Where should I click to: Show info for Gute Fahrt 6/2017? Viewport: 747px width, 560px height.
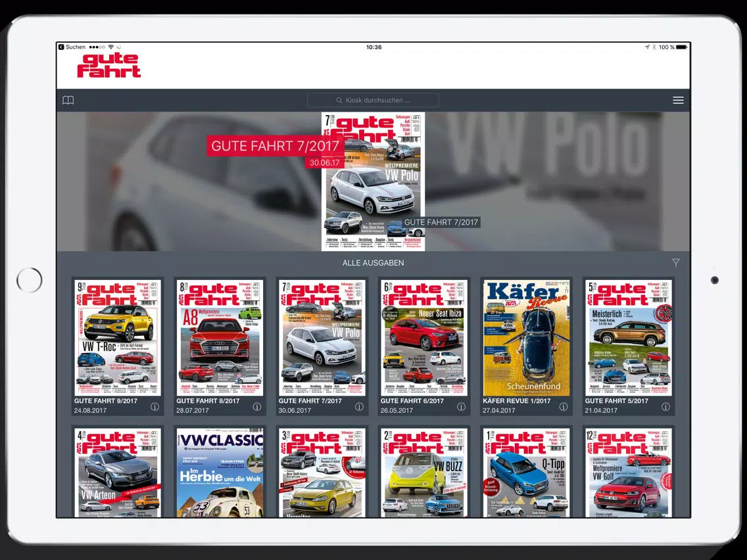461,407
